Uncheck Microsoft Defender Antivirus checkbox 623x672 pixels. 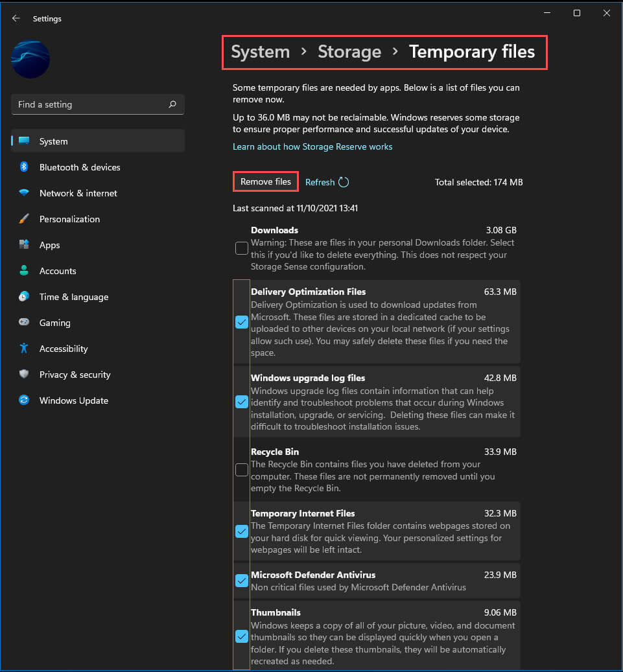tap(241, 581)
